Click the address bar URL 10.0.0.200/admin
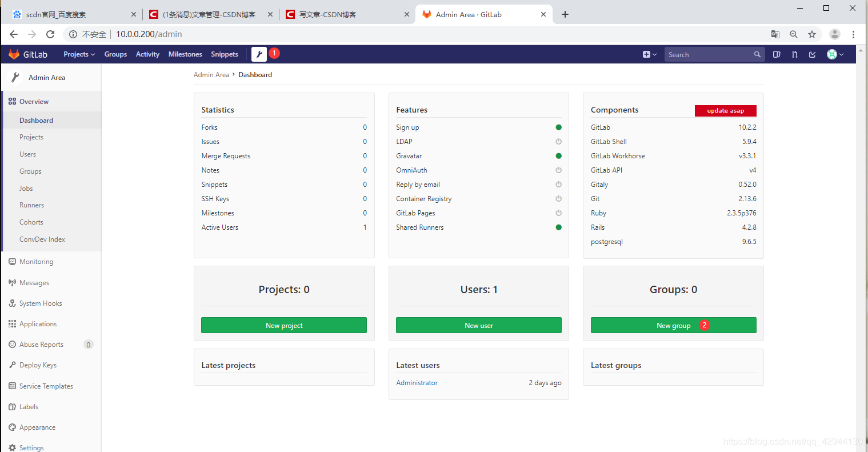868x452 pixels. pyautogui.click(x=149, y=34)
